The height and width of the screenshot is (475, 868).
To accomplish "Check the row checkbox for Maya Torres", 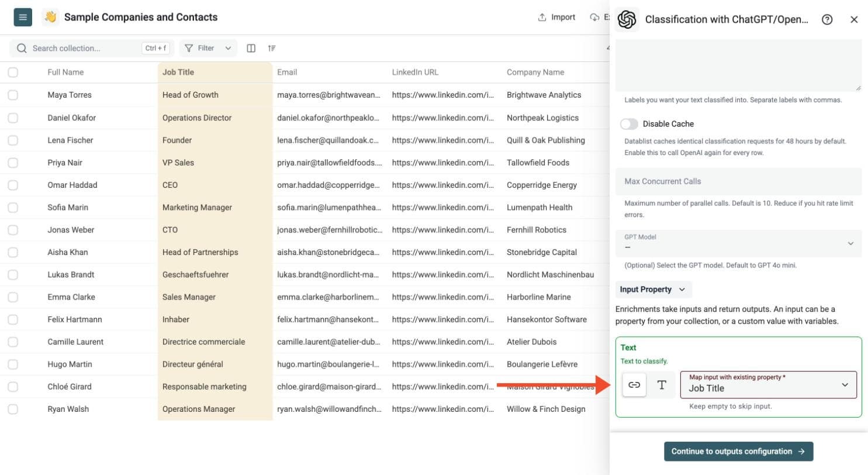I will pos(13,95).
